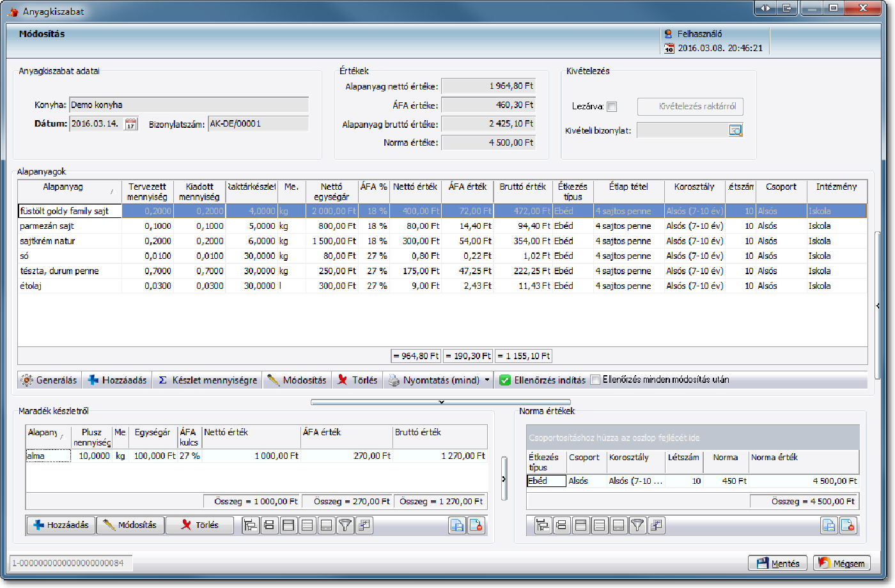Viewport: 895px width, 588px height.
Task: Check the Lezárva checkbox
Action: click(612, 107)
